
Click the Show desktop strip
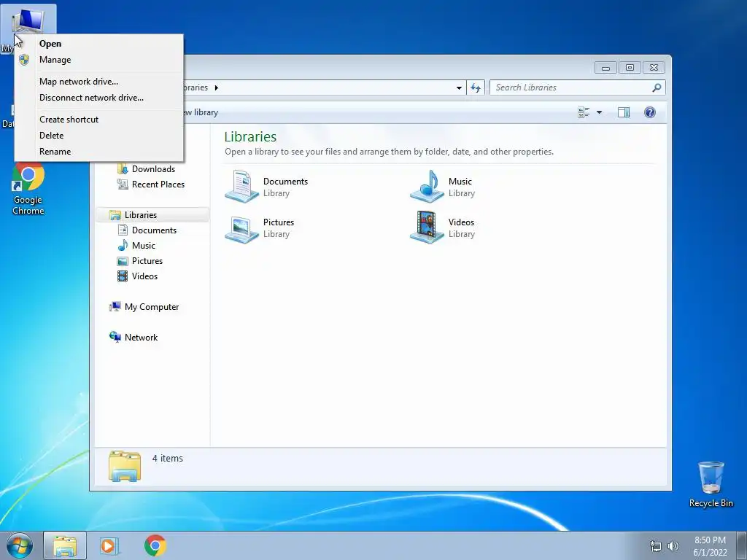(x=742, y=545)
